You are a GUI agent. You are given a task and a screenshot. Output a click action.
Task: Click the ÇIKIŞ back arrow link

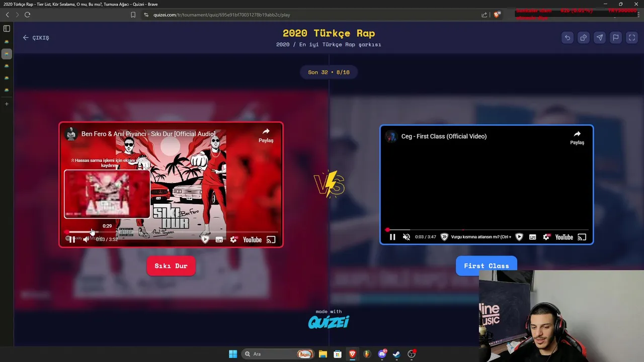tap(36, 38)
